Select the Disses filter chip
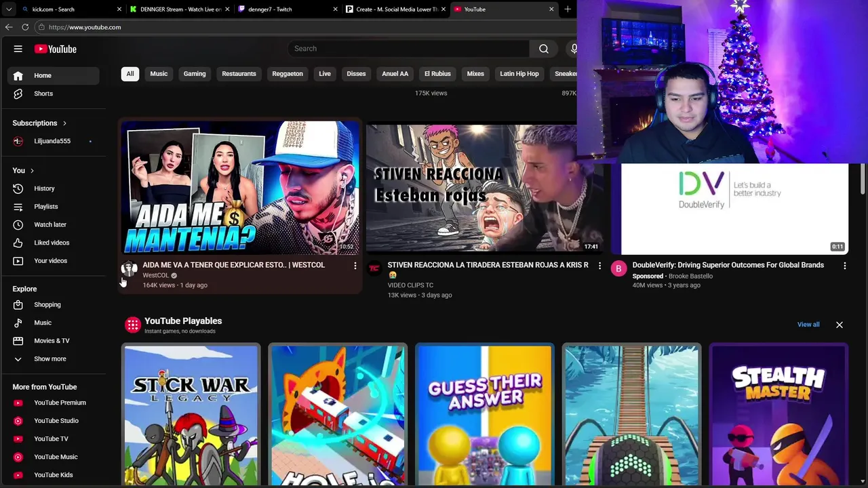This screenshot has width=868, height=488. 356,74
